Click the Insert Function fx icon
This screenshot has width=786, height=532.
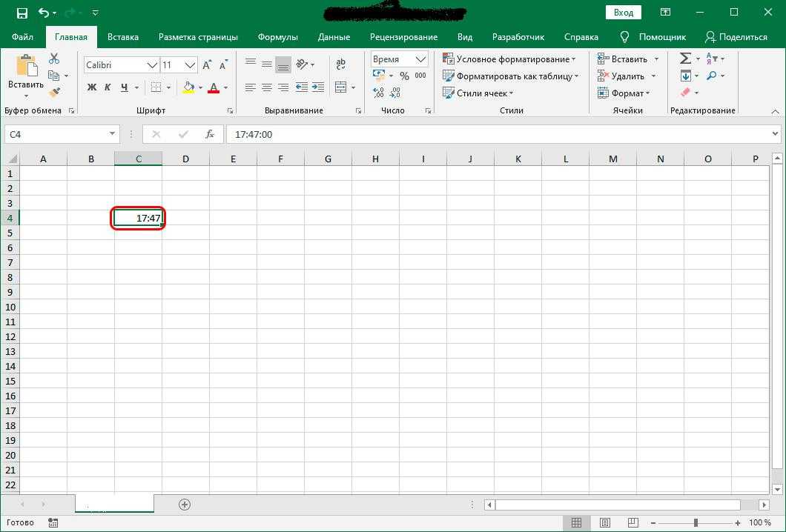pos(210,134)
